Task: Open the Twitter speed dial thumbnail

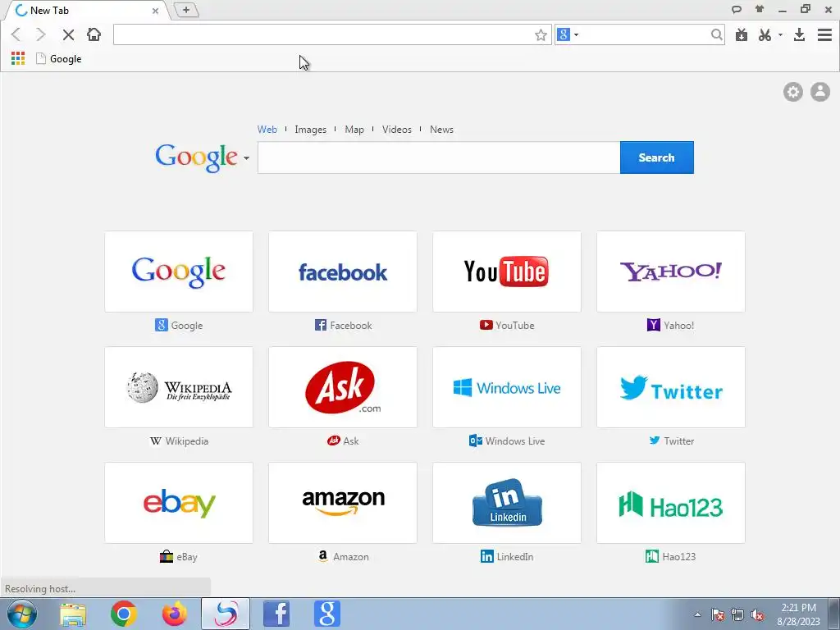Action: (x=671, y=387)
